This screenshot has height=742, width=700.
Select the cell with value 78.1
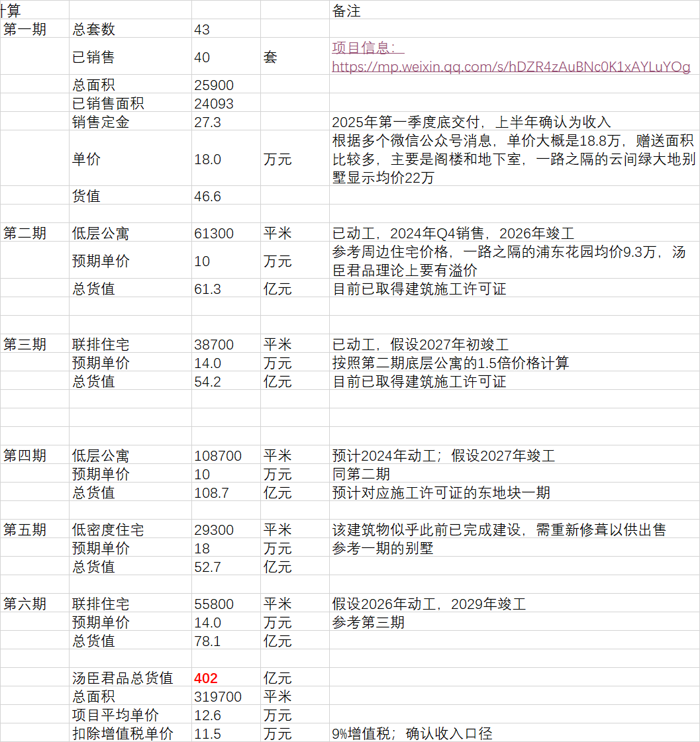coord(226,640)
